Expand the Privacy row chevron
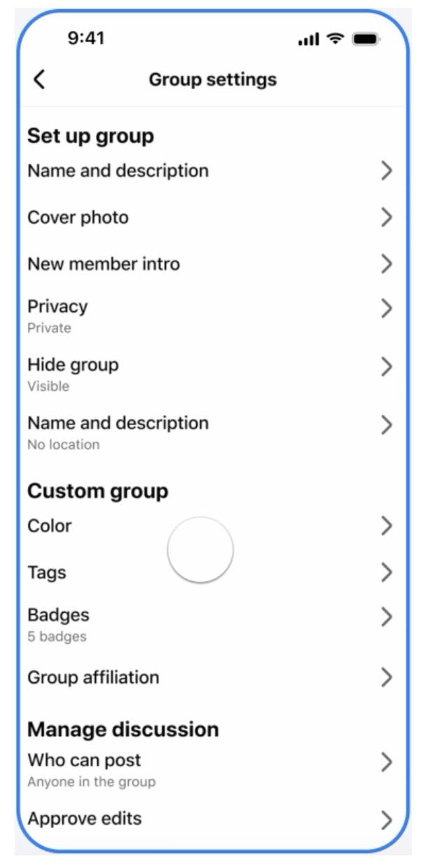 pos(386,308)
